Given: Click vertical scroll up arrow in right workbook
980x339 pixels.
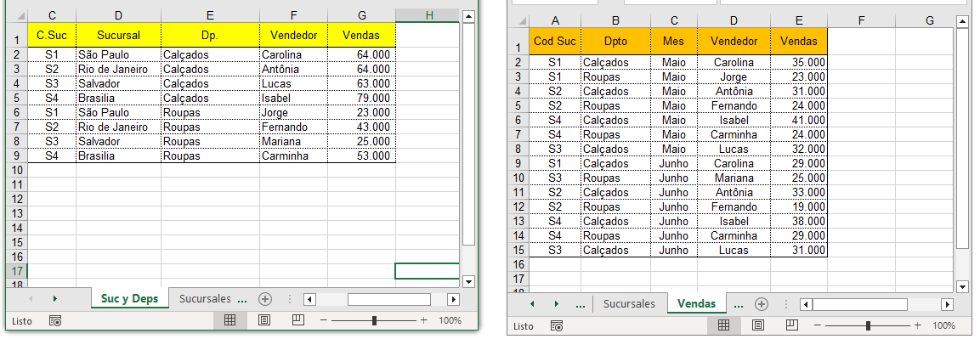Looking at the screenshot, I should (963, 22).
